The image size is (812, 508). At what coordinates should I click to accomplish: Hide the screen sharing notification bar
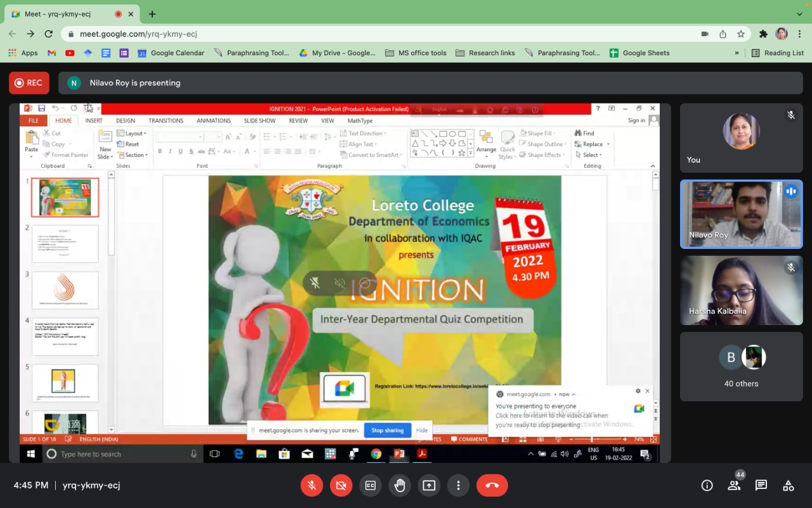pyautogui.click(x=422, y=430)
